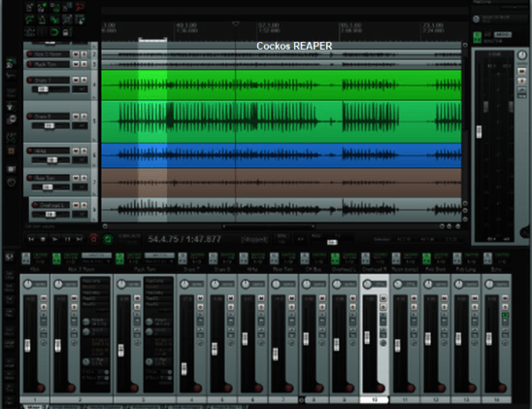Click the red transport Record button

93,239
